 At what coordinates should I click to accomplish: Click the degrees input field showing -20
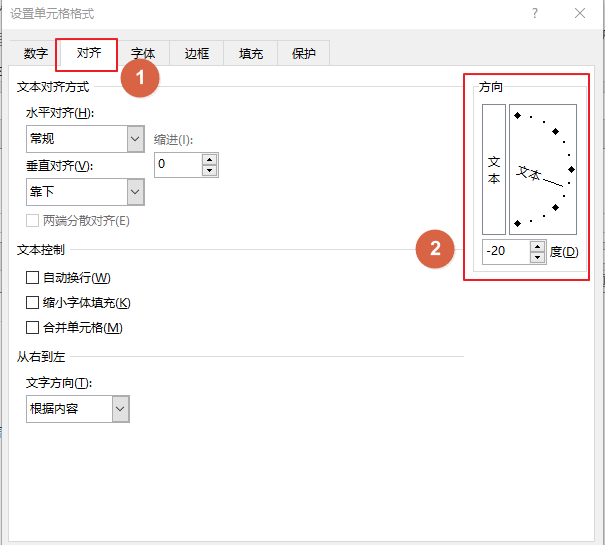pyautogui.click(x=507, y=252)
